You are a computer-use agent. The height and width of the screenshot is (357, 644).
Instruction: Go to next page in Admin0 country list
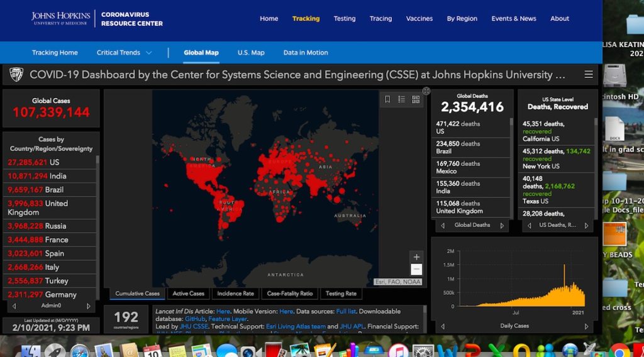tap(88, 306)
